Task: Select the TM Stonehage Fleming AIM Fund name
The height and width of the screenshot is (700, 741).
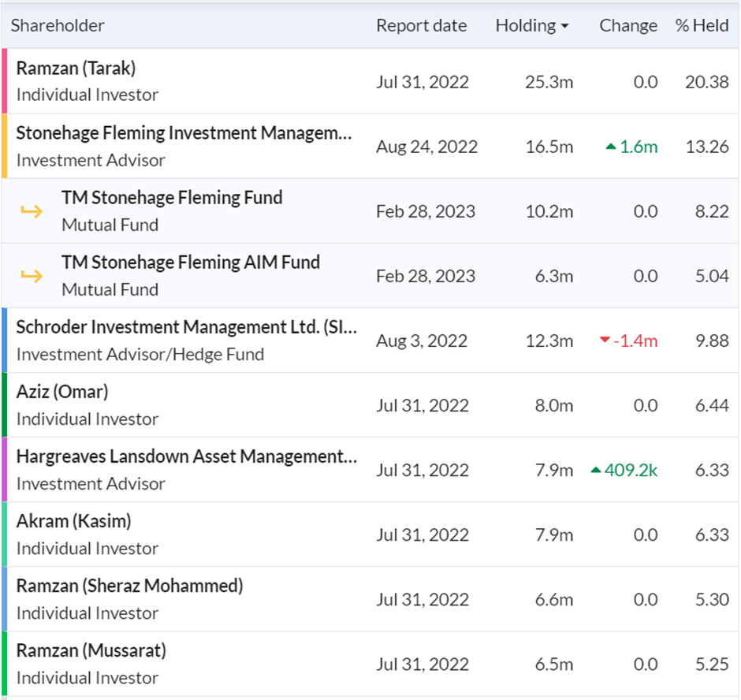Action: click(x=191, y=262)
